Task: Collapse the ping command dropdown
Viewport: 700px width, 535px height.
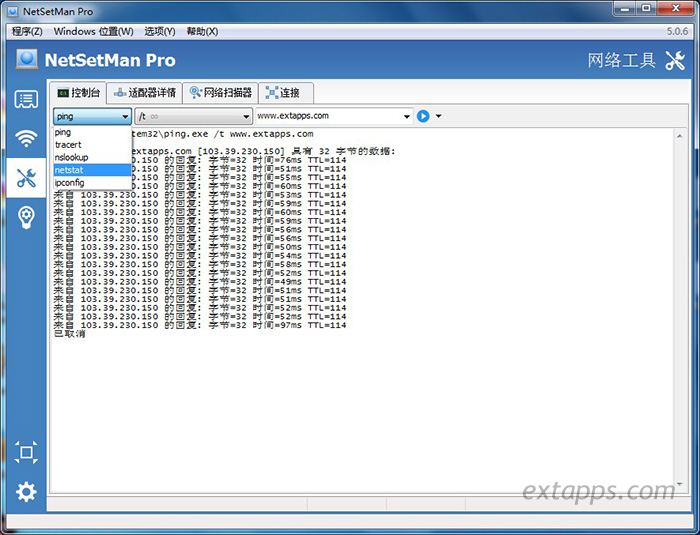Action: pyautogui.click(x=125, y=117)
